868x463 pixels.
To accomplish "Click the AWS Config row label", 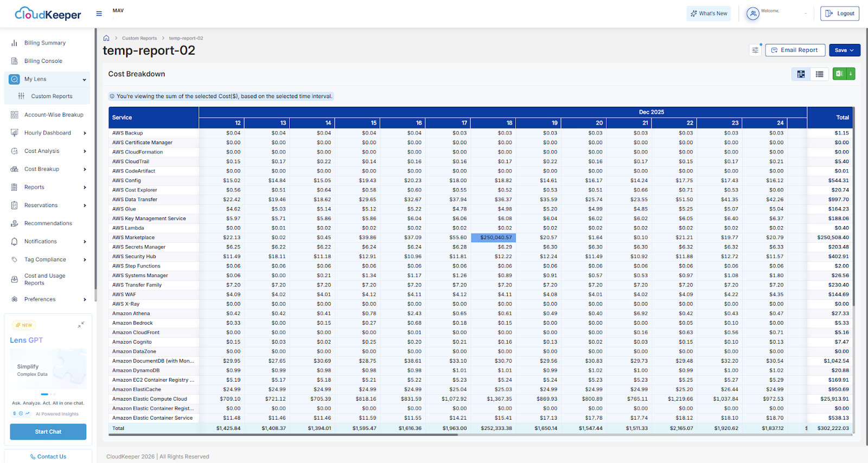I will (126, 181).
